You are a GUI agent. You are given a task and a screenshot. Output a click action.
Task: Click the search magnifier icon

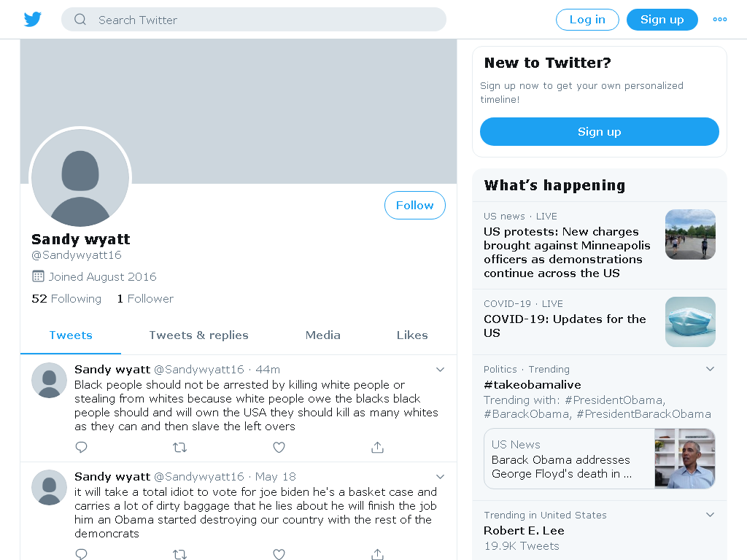(80, 20)
